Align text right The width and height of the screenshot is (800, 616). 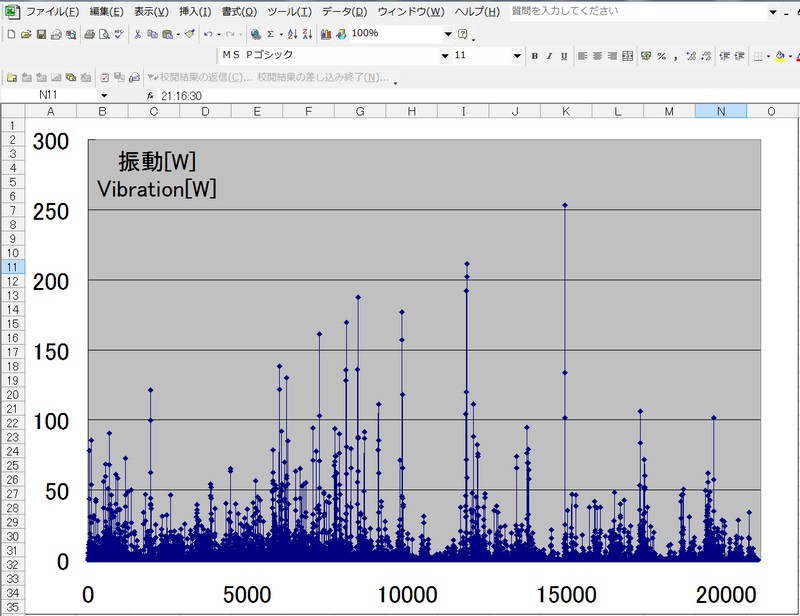(x=612, y=56)
